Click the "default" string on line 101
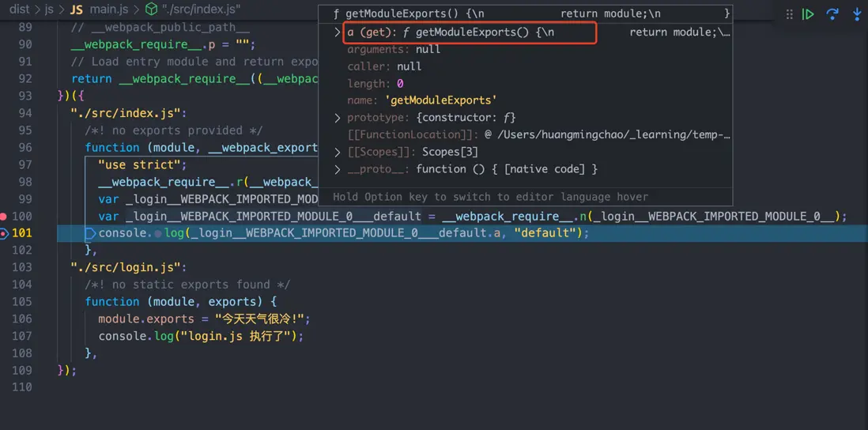The height and width of the screenshot is (430, 868). (x=544, y=233)
